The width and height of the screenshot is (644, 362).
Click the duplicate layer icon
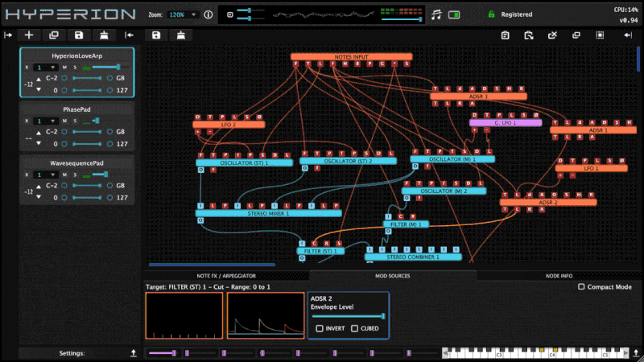click(x=54, y=35)
